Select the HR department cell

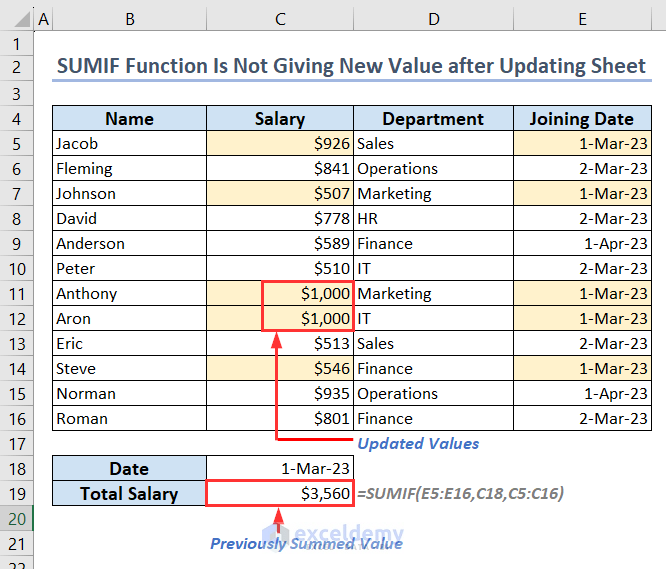433,219
